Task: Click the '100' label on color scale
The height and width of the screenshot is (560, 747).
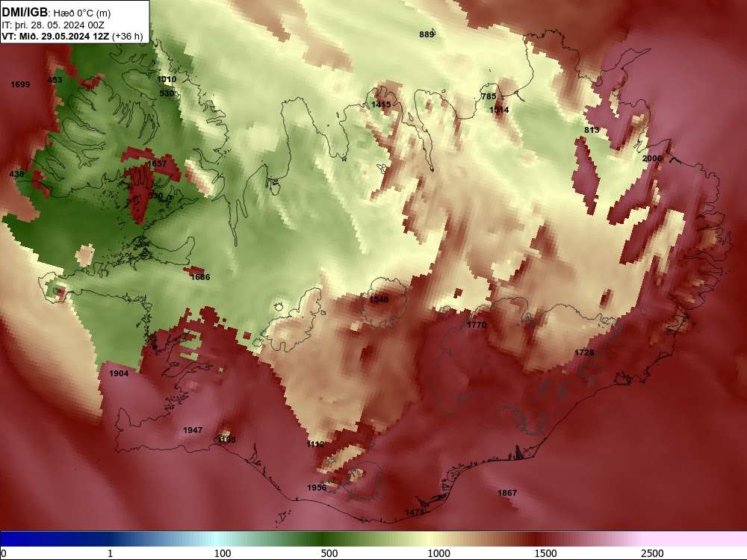Action: [x=223, y=553]
